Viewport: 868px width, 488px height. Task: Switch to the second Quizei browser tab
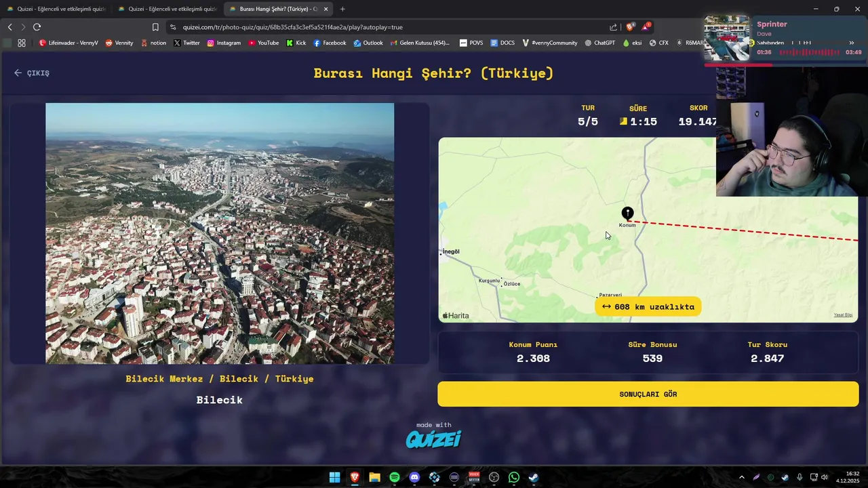[167, 9]
